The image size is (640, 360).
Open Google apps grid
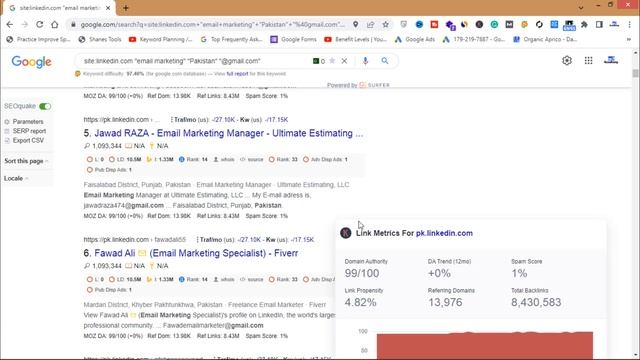(x=588, y=60)
